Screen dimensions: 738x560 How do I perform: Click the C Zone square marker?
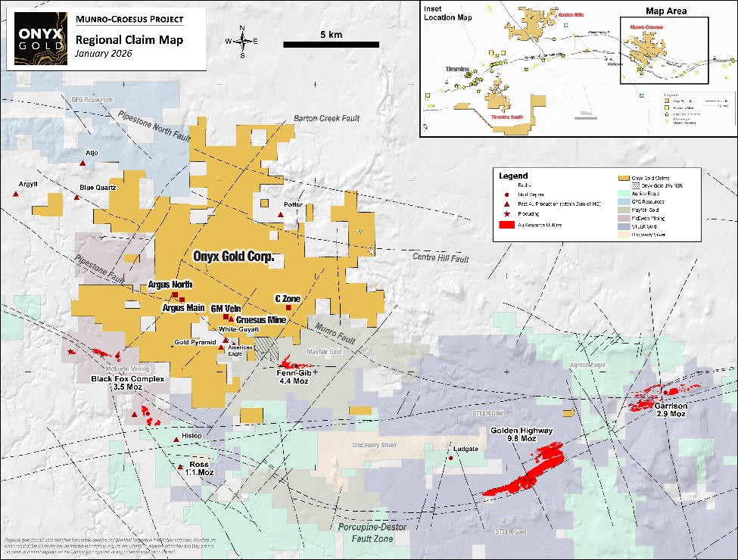288,308
